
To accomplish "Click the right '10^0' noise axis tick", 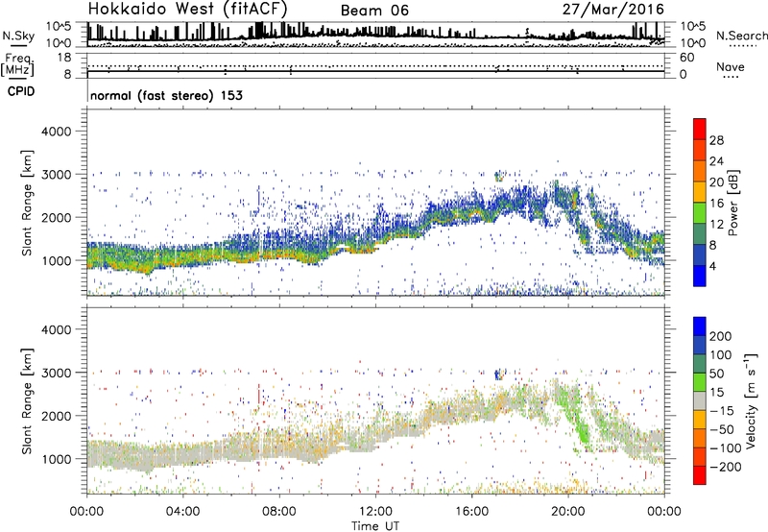I will [x=692, y=43].
